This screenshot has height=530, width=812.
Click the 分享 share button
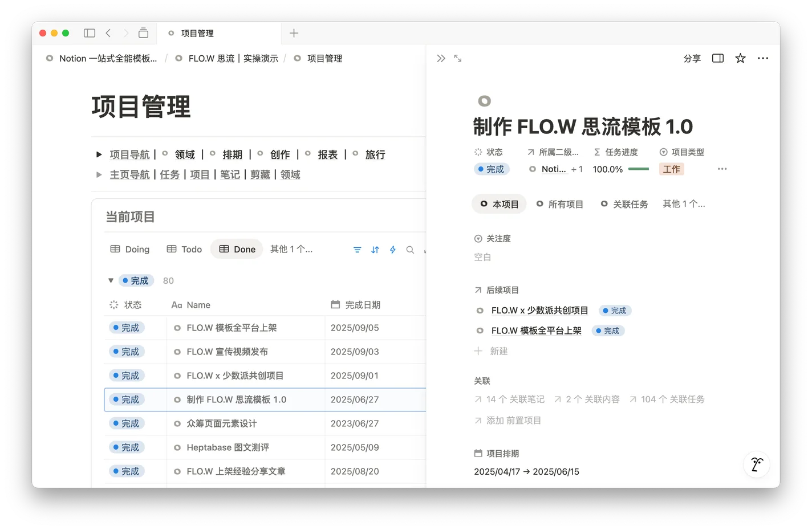click(692, 58)
